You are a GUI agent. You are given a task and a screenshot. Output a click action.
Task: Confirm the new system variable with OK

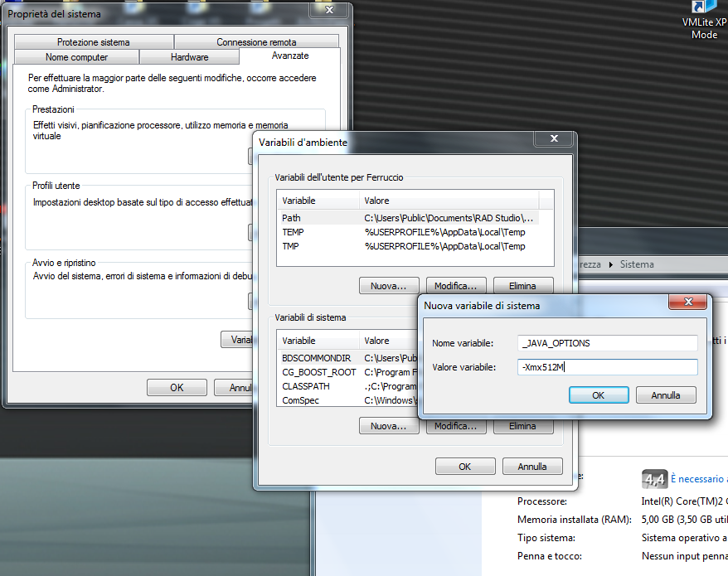(599, 395)
